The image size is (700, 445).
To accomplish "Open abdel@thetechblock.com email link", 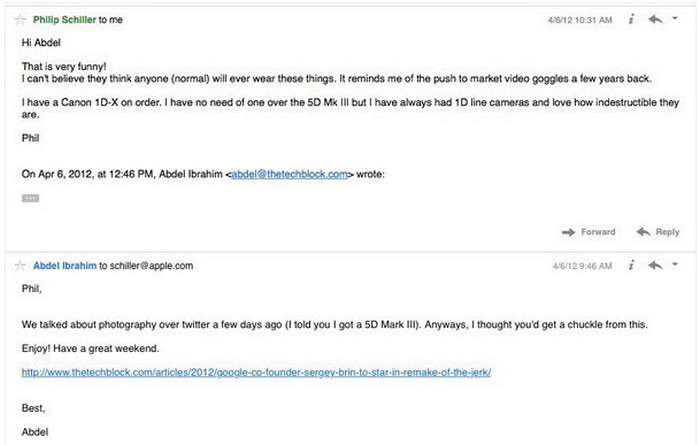I will (289, 174).
